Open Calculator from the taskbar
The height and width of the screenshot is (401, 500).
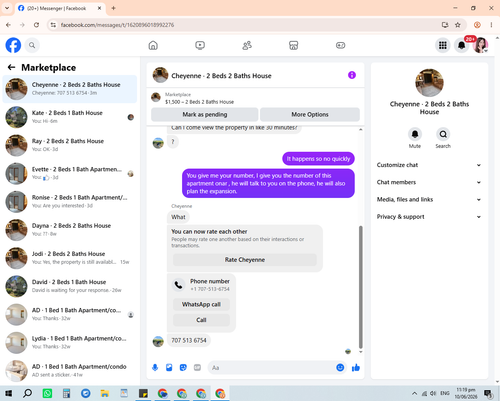click(66, 393)
